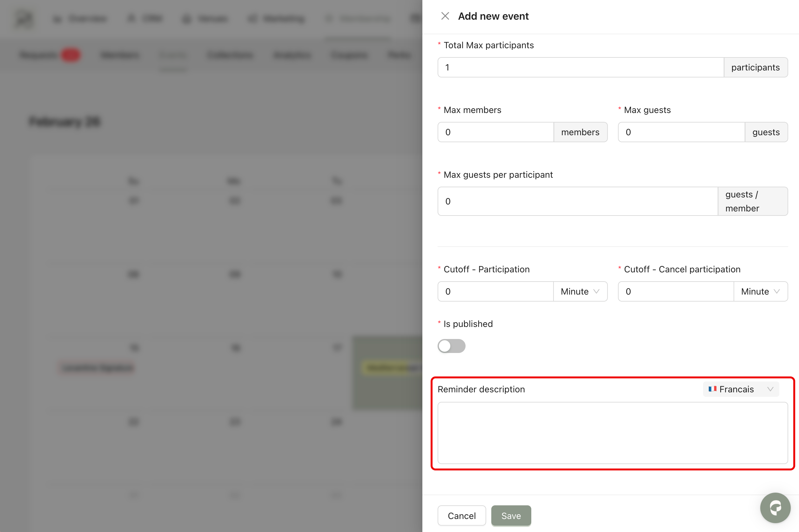Open Cutoff Participation Minute unit dropdown
Screen dimensions: 799x532
coord(580,291)
